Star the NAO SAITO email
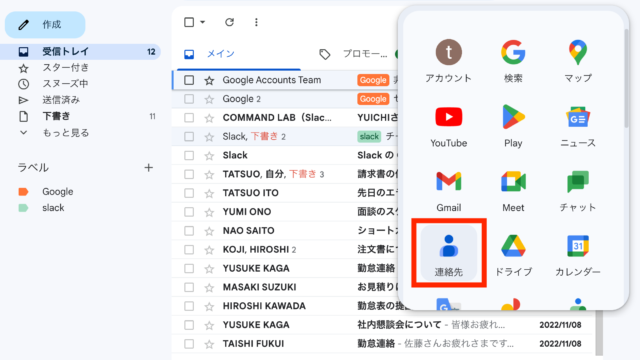The width and height of the screenshot is (640, 360). tap(209, 231)
